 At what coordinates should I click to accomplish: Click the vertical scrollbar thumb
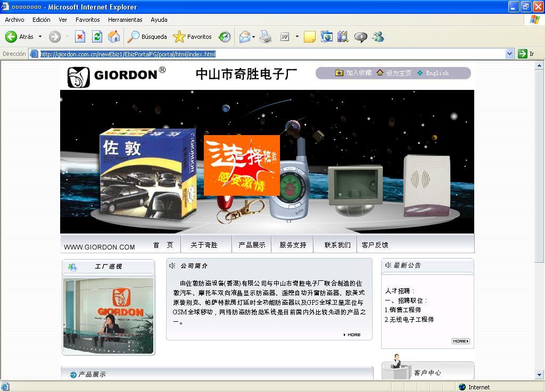(x=540, y=166)
